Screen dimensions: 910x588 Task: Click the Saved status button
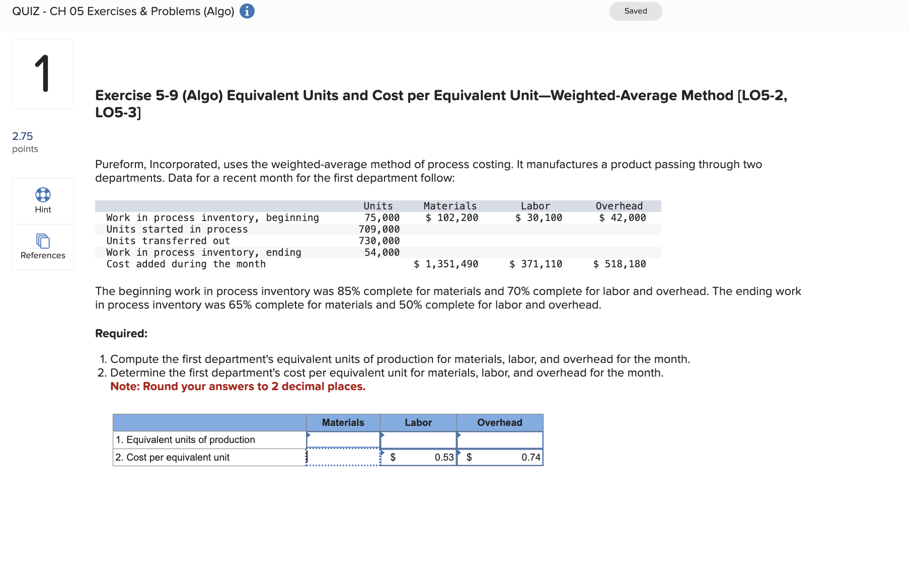point(635,11)
